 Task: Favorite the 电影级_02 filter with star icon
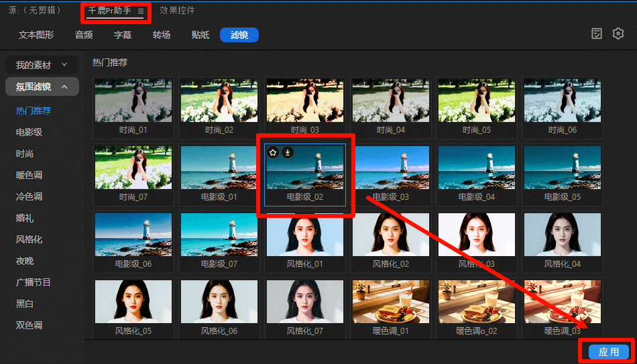pyautogui.click(x=274, y=153)
